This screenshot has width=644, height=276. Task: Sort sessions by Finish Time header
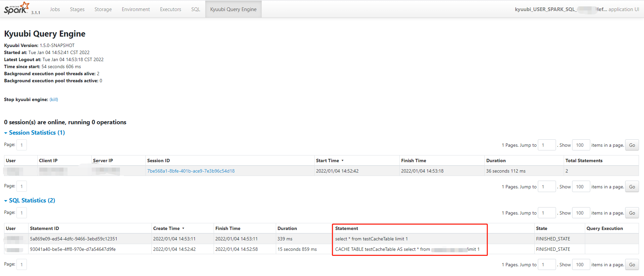414,160
